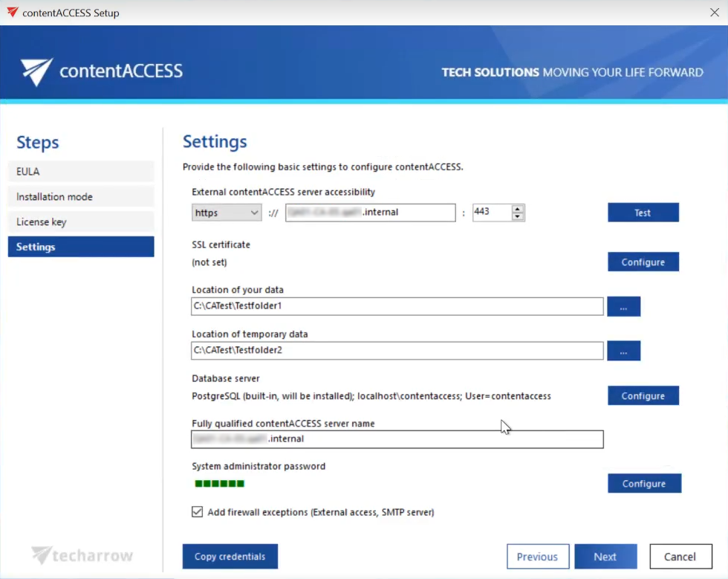Screen dimensions: 728x579
Task: Select the License key step
Action: pos(80,221)
